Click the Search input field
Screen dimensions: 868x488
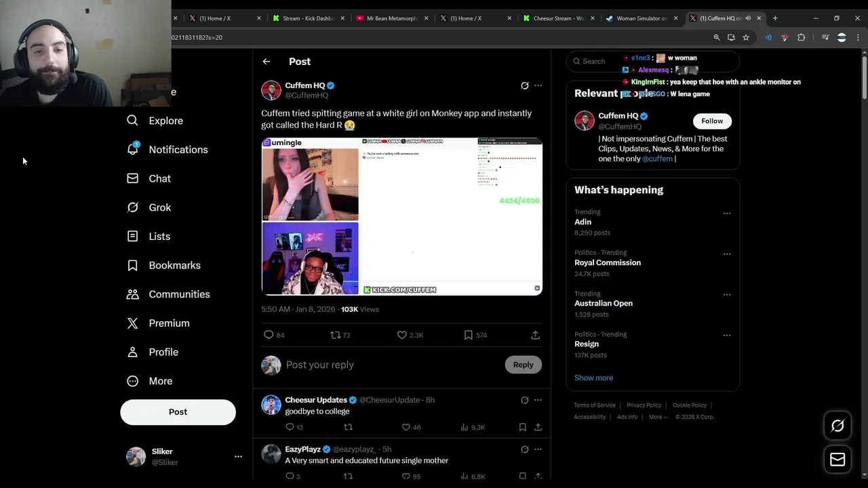pos(652,61)
